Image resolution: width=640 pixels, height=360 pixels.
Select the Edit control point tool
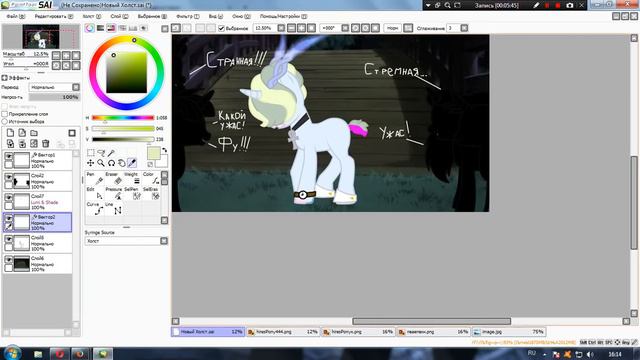94,193
